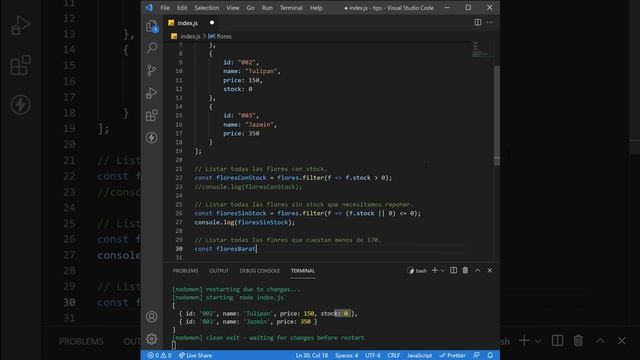This screenshot has width=640, height=360.
Task: Split the terminal pane
Action: click(x=453, y=270)
